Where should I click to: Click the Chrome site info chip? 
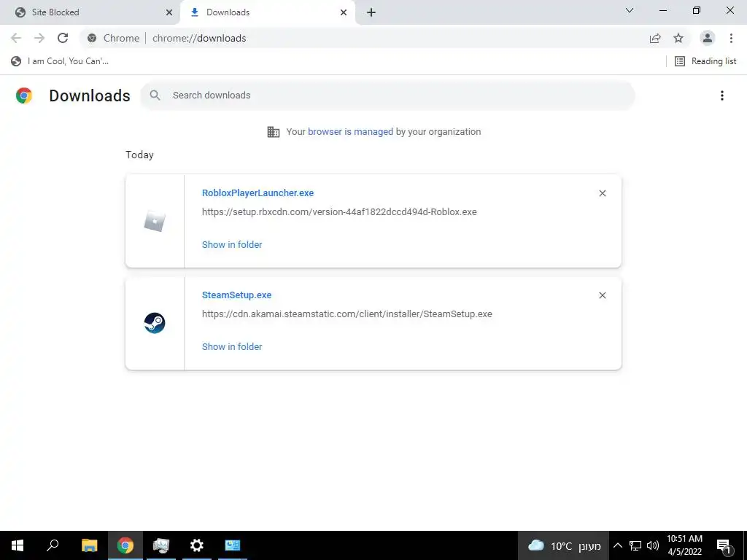click(113, 38)
